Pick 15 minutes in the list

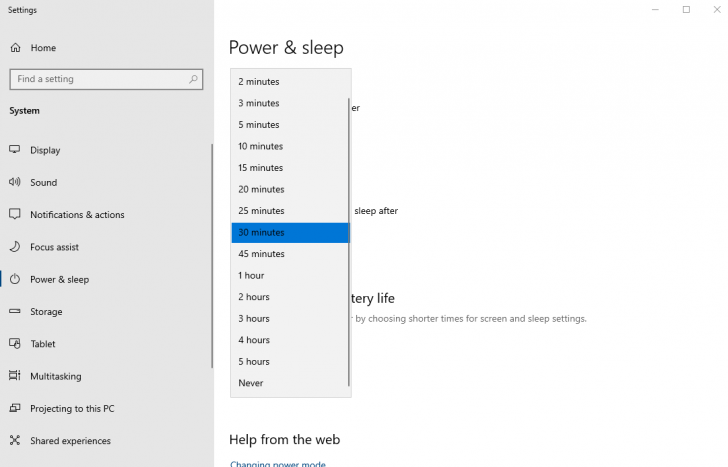[290, 168]
